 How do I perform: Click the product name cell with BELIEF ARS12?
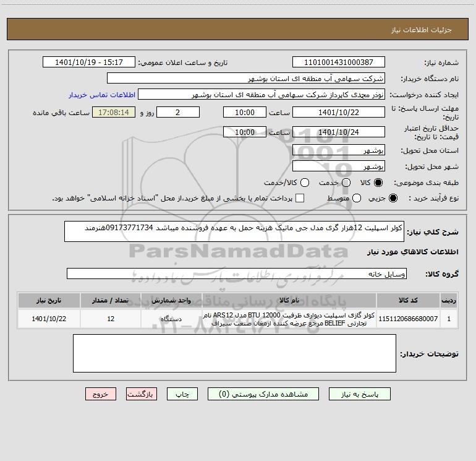pyautogui.click(x=289, y=319)
